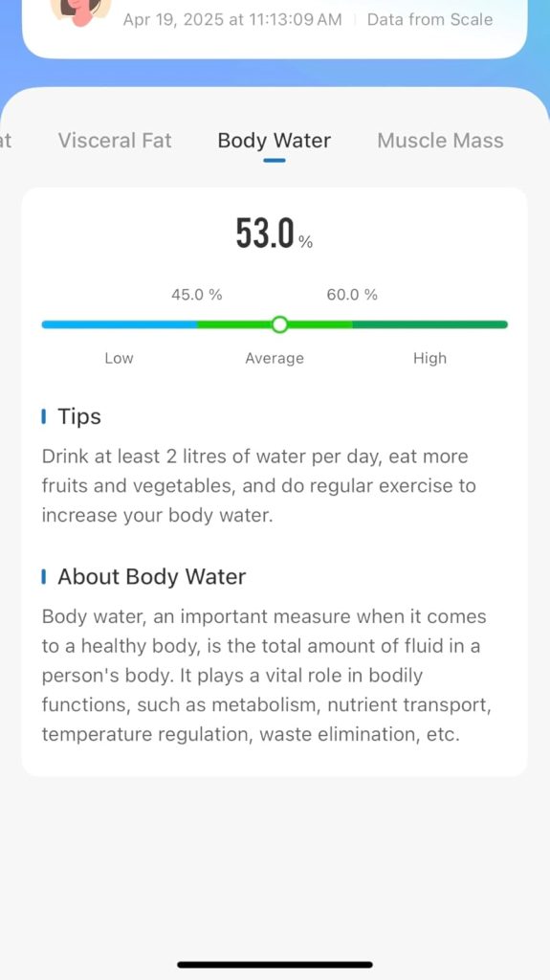Tap the partially hidden tab at left edge
Screen dimensions: 550x980
(x=6, y=141)
